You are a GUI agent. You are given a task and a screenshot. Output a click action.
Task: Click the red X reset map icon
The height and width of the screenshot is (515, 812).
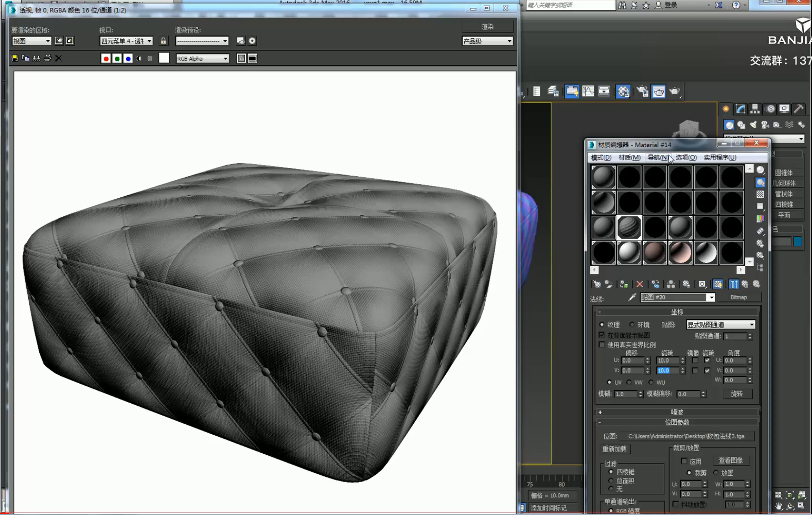(x=640, y=284)
